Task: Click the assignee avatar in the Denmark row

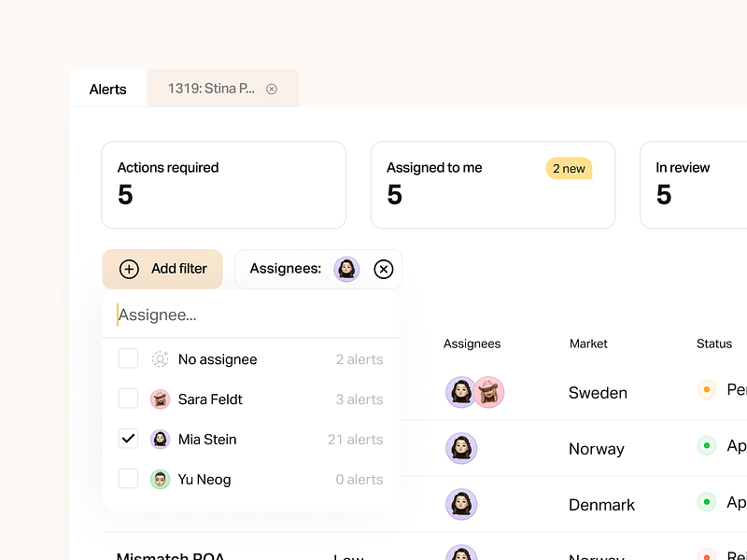Action: 461,504
